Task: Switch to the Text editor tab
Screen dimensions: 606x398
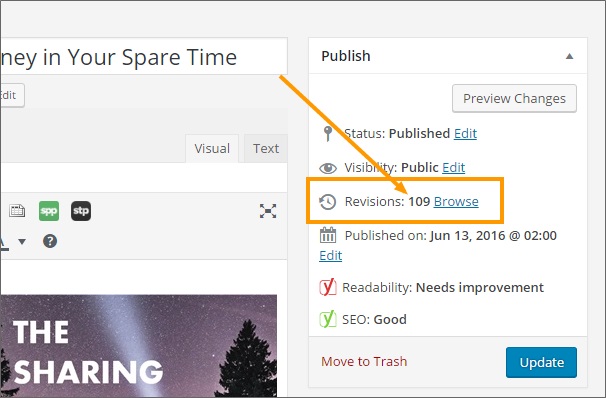Action: [x=266, y=148]
